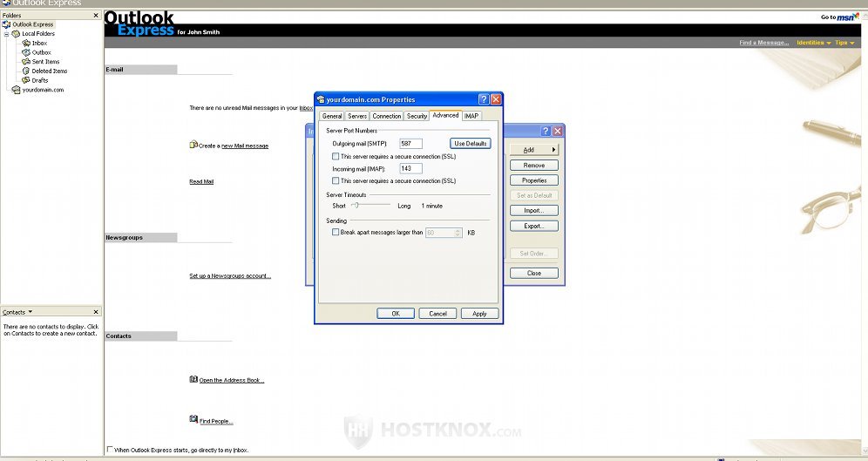Viewport: 868px width, 461px height.
Task: Click the Local Folders icon
Action: point(16,34)
